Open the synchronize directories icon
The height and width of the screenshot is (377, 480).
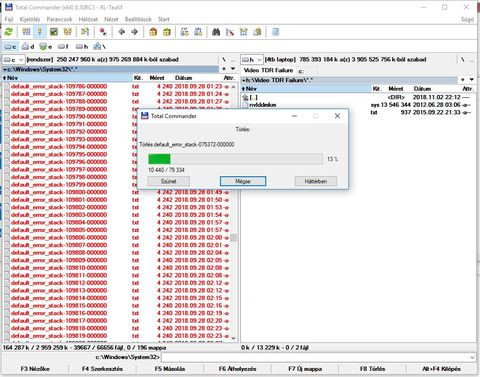point(244,32)
